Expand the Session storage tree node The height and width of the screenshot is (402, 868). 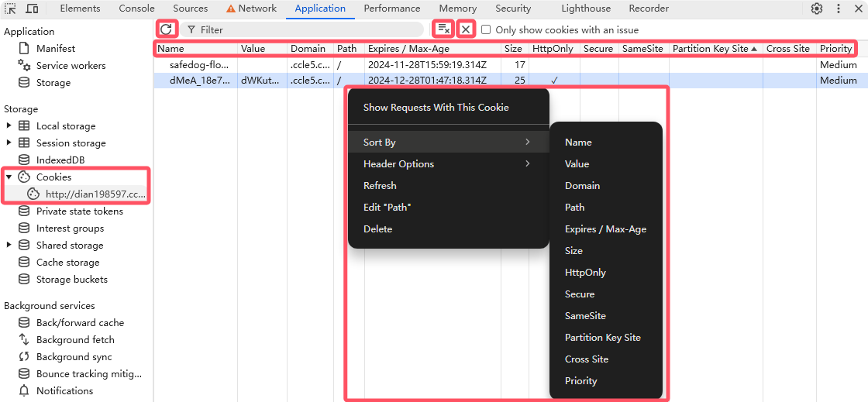point(9,143)
